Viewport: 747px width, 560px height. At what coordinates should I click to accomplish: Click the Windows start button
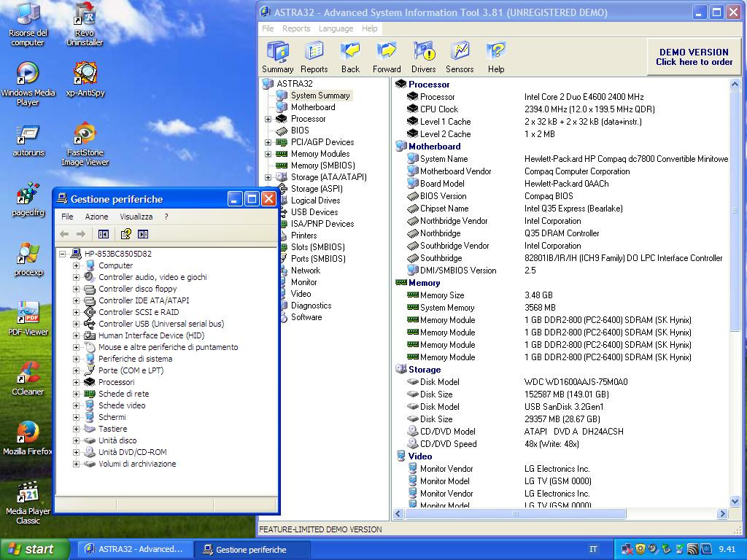(x=31, y=549)
